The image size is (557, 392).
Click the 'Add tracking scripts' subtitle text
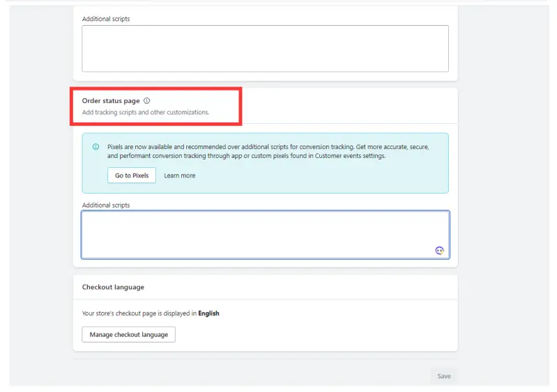tap(145, 112)
